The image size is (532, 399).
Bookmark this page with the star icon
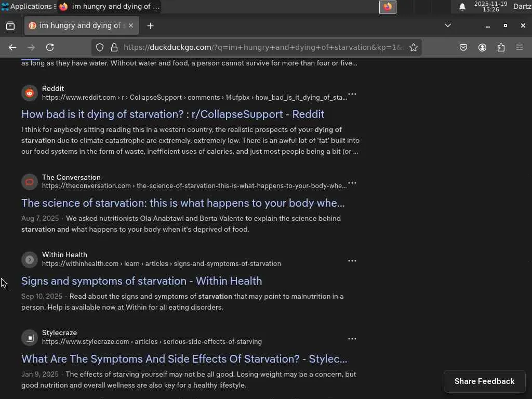(x=414, y=47)
